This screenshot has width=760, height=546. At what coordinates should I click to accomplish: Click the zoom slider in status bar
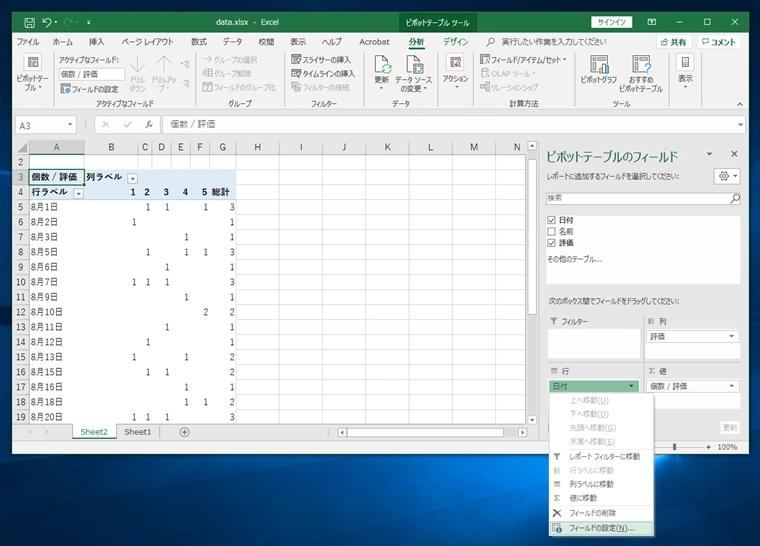click(x=674, y=447)
